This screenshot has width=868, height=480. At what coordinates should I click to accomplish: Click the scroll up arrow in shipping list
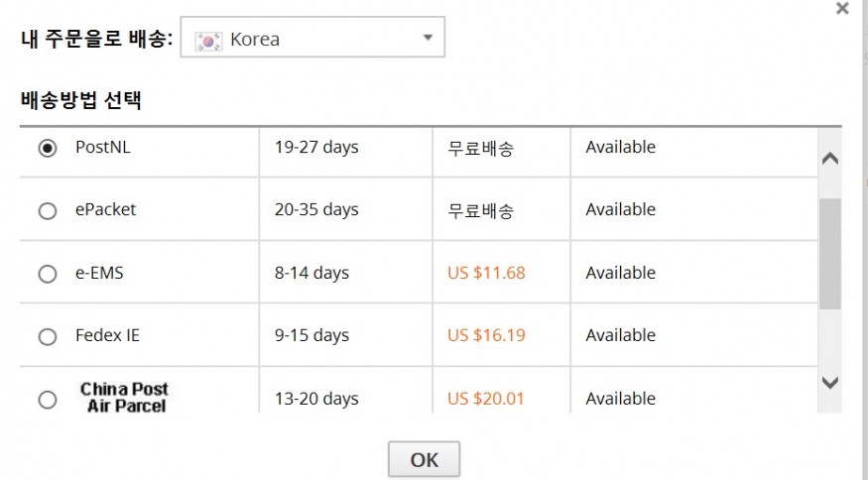tap(829, 159)
